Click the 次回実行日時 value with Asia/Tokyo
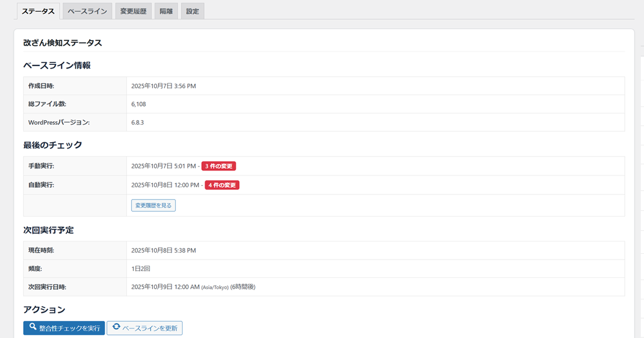The width and height of the screenshot is (644, 338). tap(193, 287)
